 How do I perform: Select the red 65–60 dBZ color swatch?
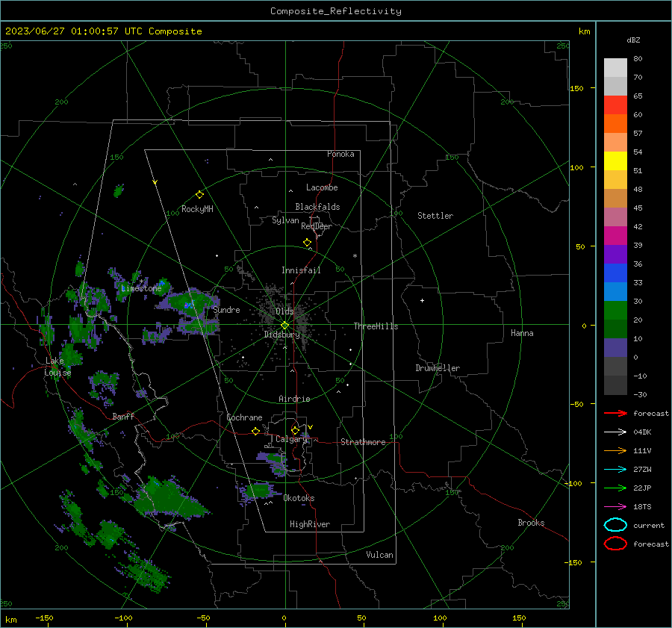pos(615,105)
